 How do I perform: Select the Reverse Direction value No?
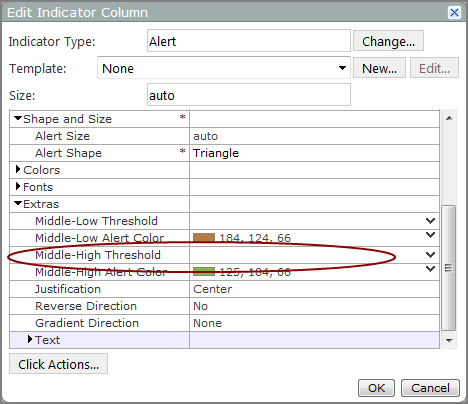point(200,306)
